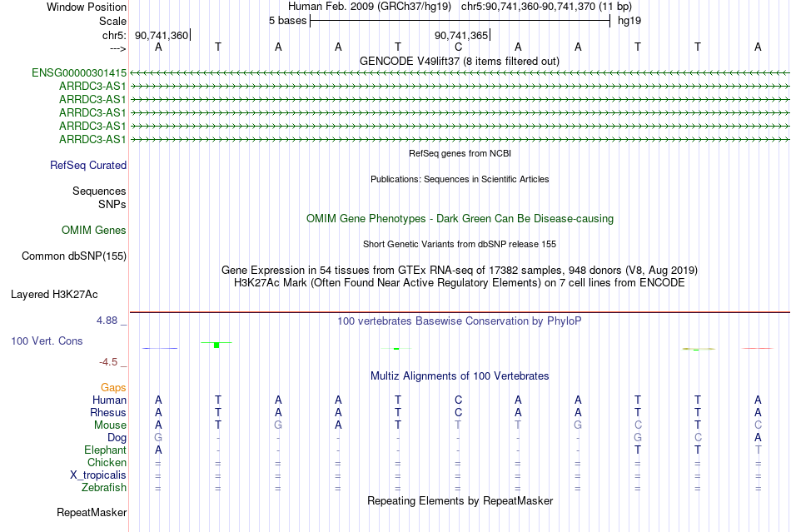Screen dimensions: 791x532
Task: Select the RepeatMasker track label
Action: coord(92,513)
